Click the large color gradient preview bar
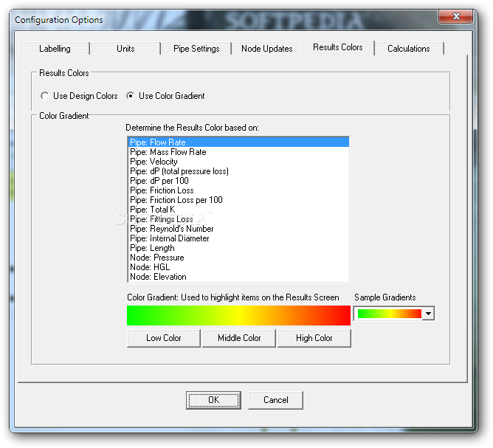The height and width of the screenshot is (448, 493). 238,315
